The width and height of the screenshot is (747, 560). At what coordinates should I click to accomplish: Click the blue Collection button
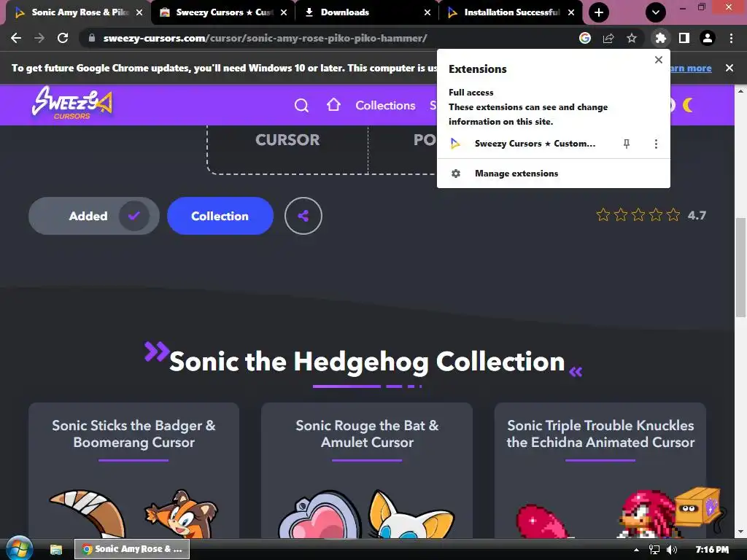(x=220, y=216)
